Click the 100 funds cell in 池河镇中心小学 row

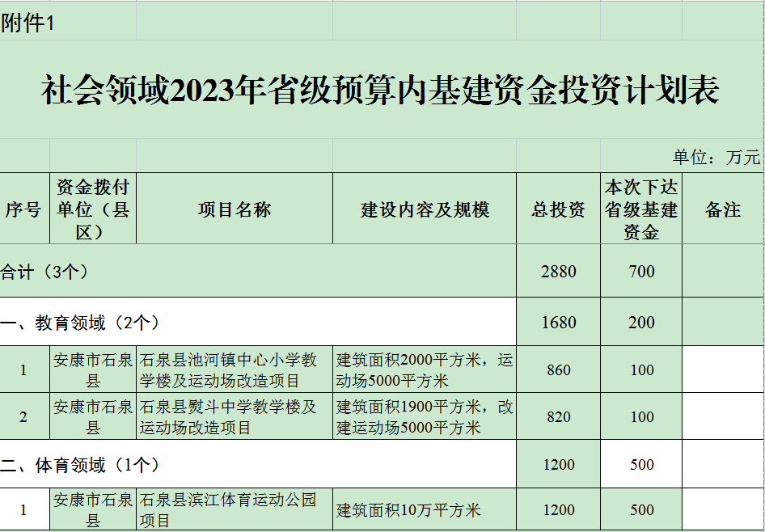(x=641, y=369)
